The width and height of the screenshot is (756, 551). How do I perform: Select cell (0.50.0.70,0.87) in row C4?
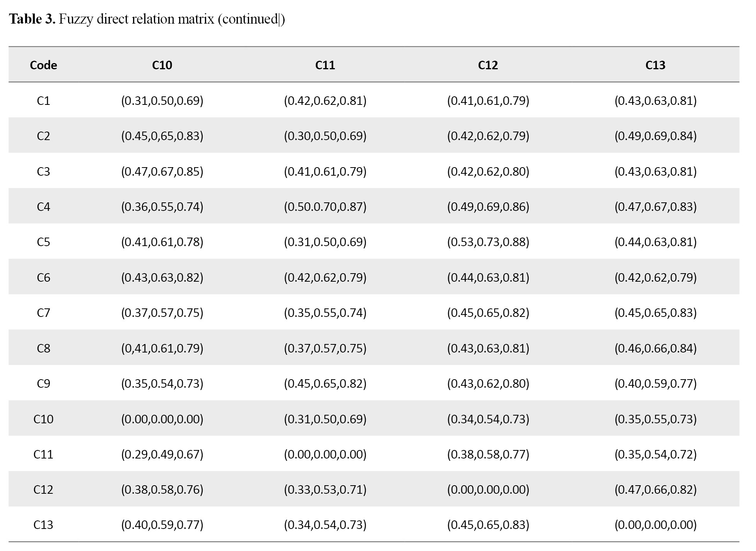click(325, 207)
